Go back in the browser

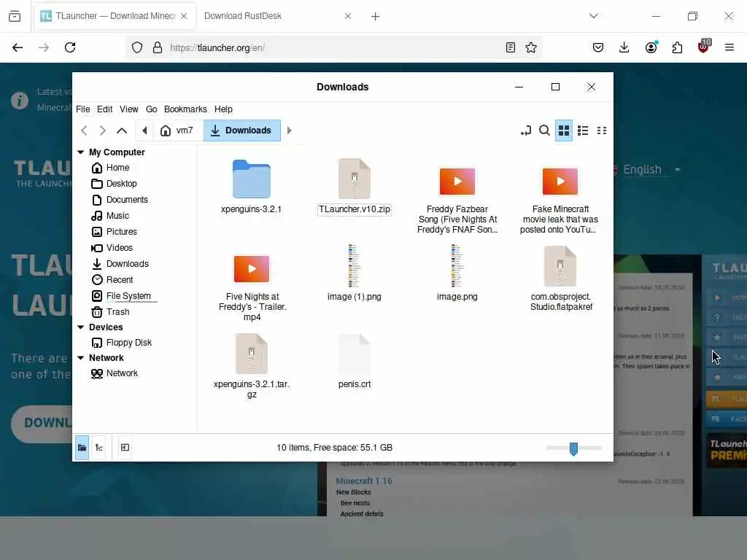[x=18, y=47]
